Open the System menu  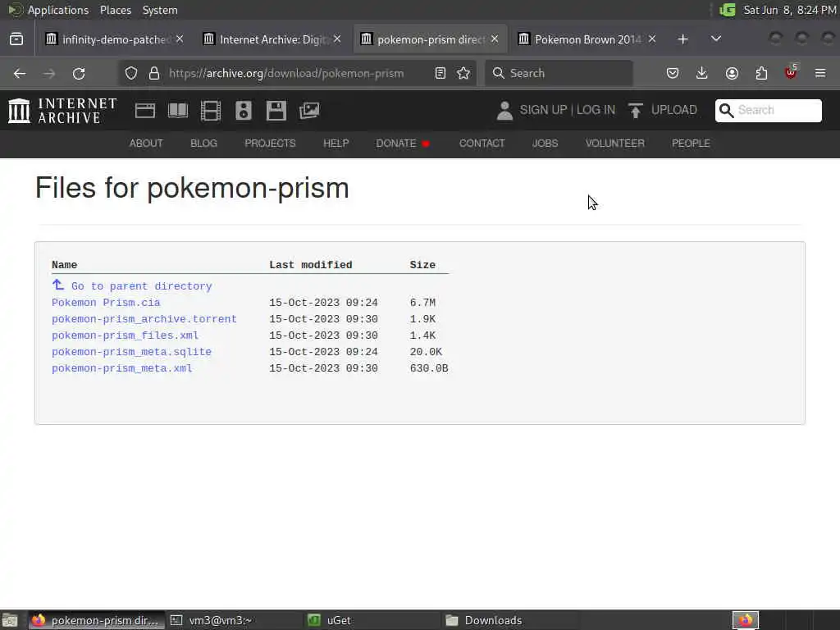[160, 10]
